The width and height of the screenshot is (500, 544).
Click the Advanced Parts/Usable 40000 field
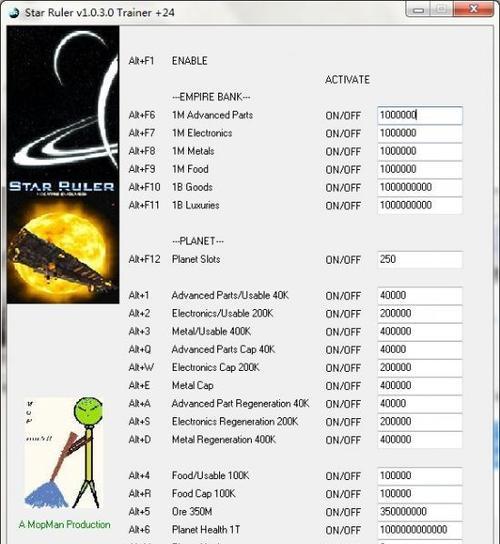pyautogui.click(x=420, y=296)
